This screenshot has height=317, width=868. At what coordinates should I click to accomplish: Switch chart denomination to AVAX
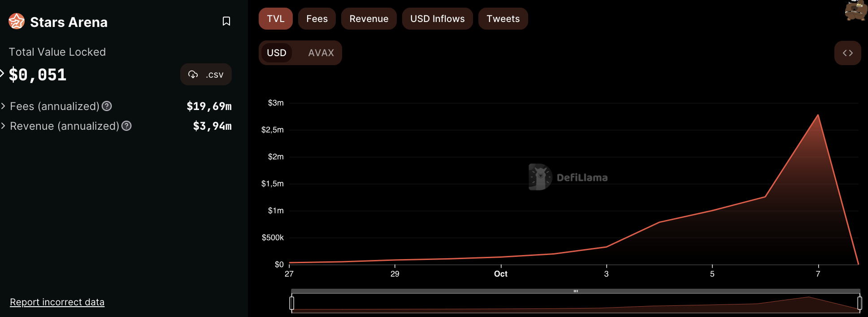pos(321,53)
